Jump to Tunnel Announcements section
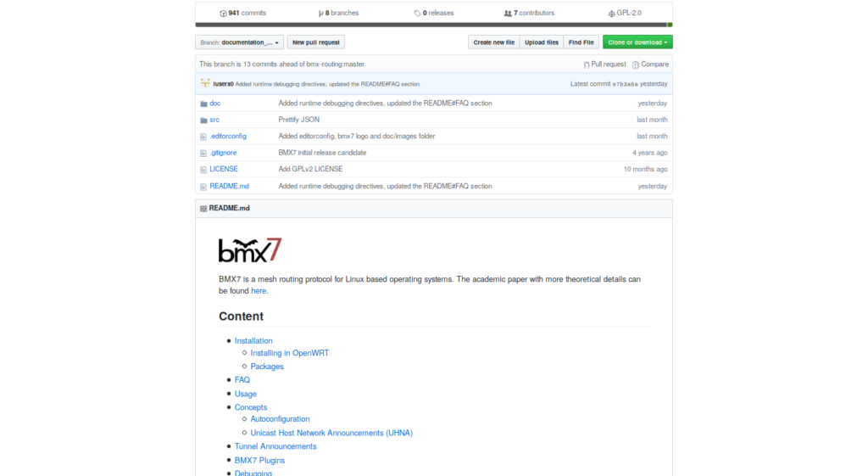Viewport: 868px width, 476px height. 275,446
